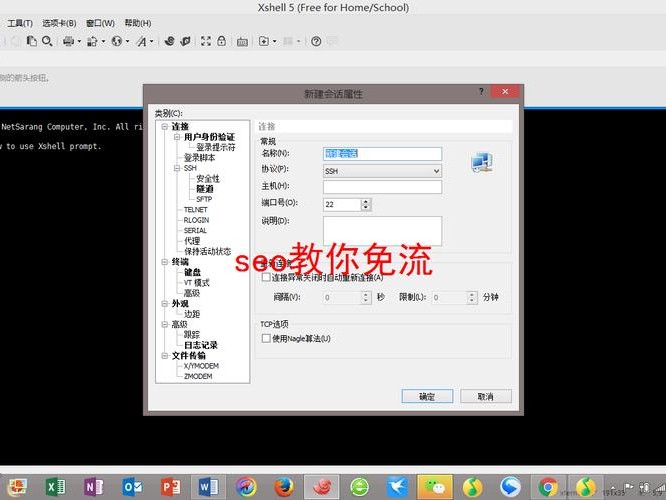This screenshot has height=500, width=666.
Task: Click the new tab plus icon
Action: [x=264, y=41]
